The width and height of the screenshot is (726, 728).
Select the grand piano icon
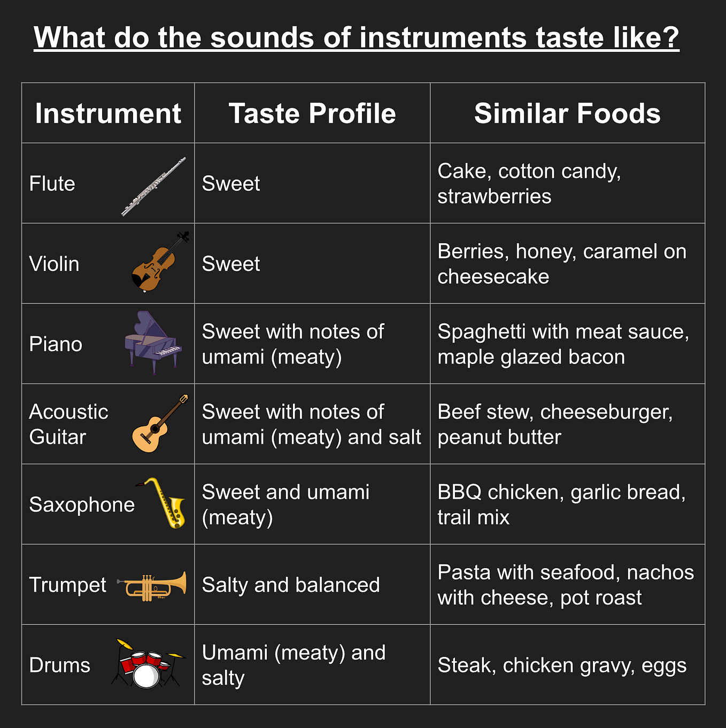tap(153, 343)
